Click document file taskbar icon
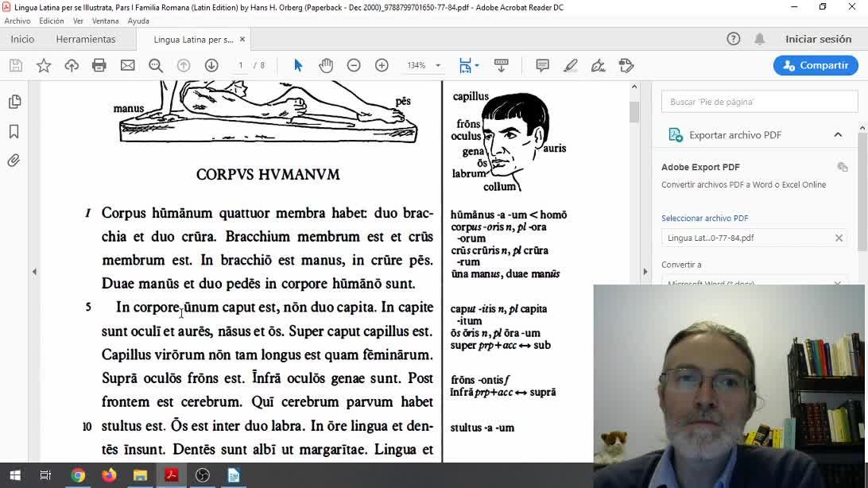The image size is (868, 488). (x=234, y=475)
